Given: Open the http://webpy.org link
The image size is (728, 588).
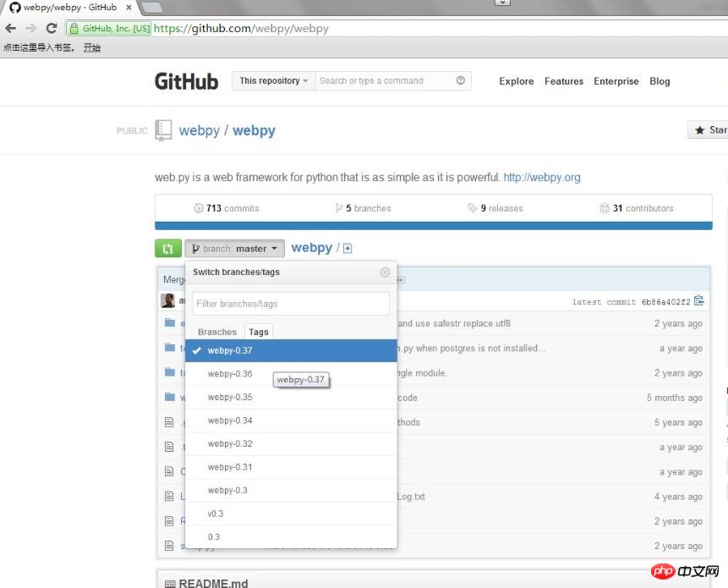Looking at the screenshot, I should (542, 178).
